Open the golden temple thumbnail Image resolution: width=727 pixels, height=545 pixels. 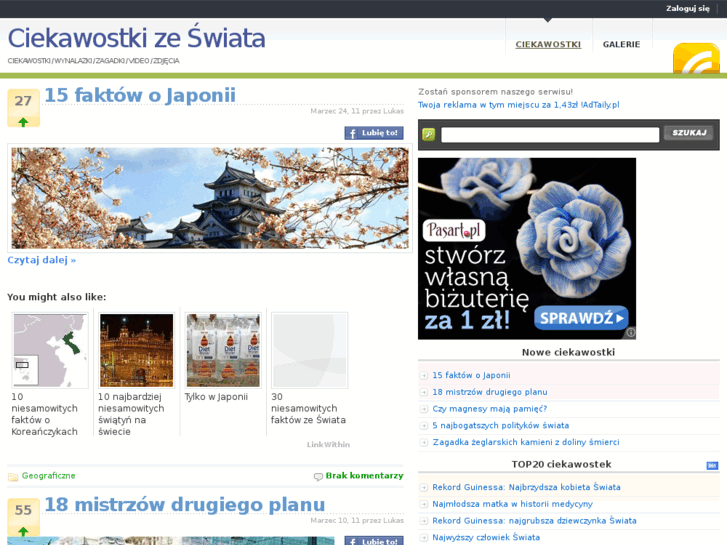pos(136,351)
